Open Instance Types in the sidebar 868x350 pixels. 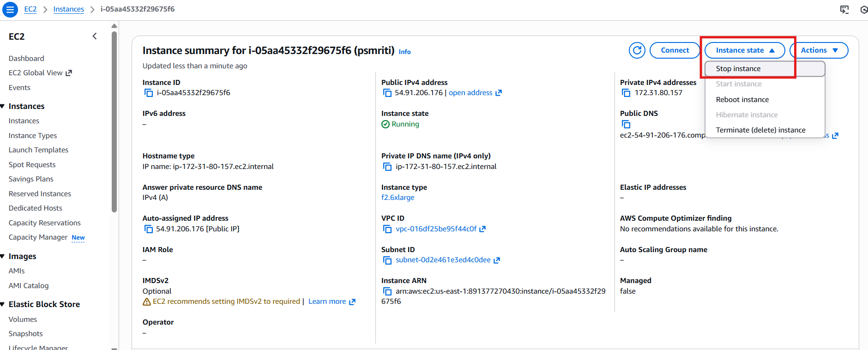(33, 136)
